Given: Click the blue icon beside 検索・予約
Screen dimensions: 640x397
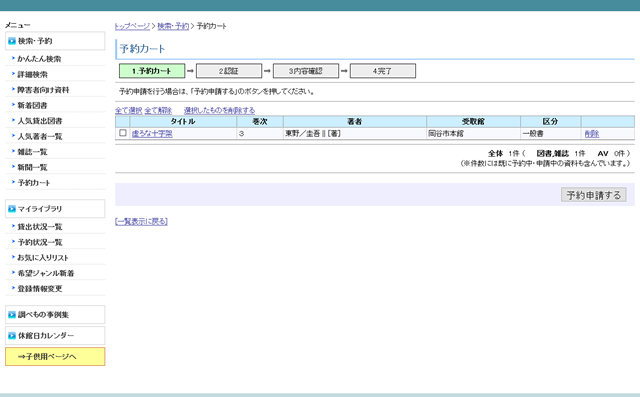Looking at the screenshot, I should point(12,41).
